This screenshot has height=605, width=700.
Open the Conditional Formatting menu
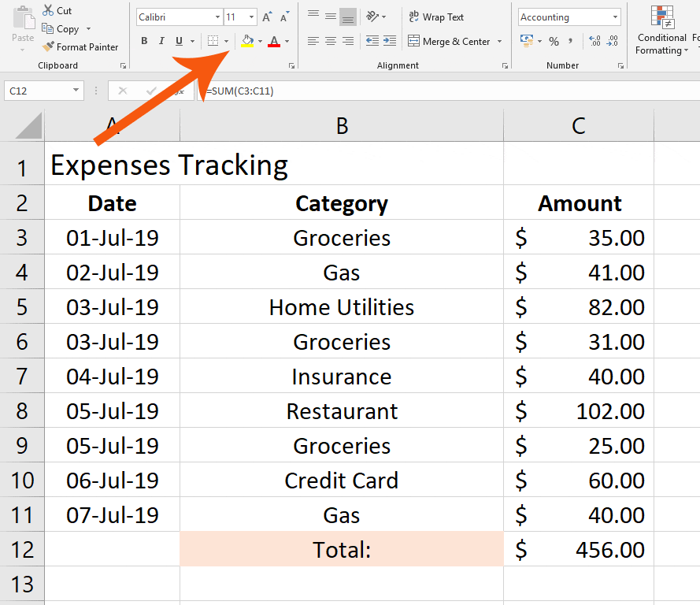click(661, 32)
